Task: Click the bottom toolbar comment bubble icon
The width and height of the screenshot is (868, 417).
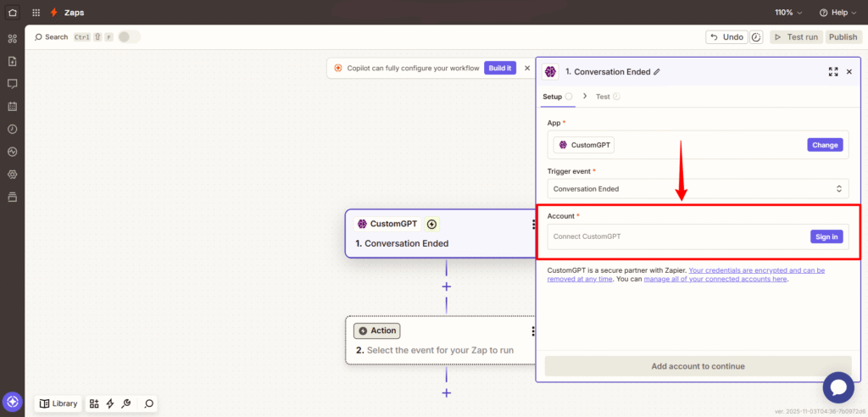Action: click(148, 403)
